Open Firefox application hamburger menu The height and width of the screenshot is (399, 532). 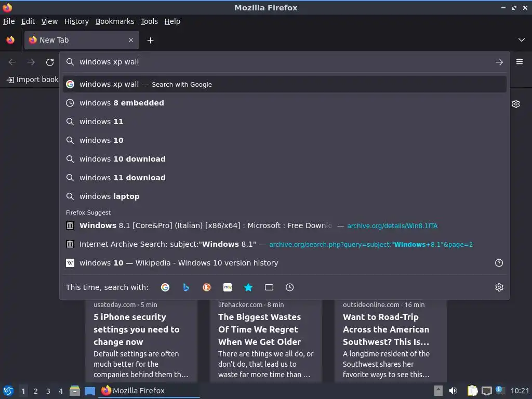click(520, 62)
